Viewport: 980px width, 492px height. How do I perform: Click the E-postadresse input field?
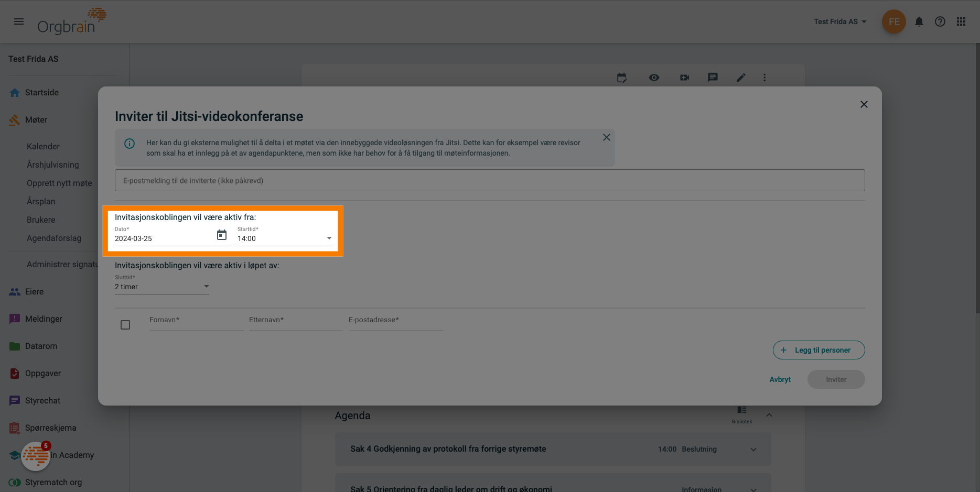(x=395, y=321)
